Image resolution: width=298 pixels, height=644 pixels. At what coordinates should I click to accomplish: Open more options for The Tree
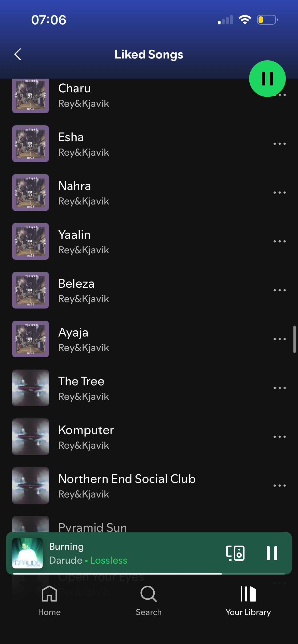279,388
